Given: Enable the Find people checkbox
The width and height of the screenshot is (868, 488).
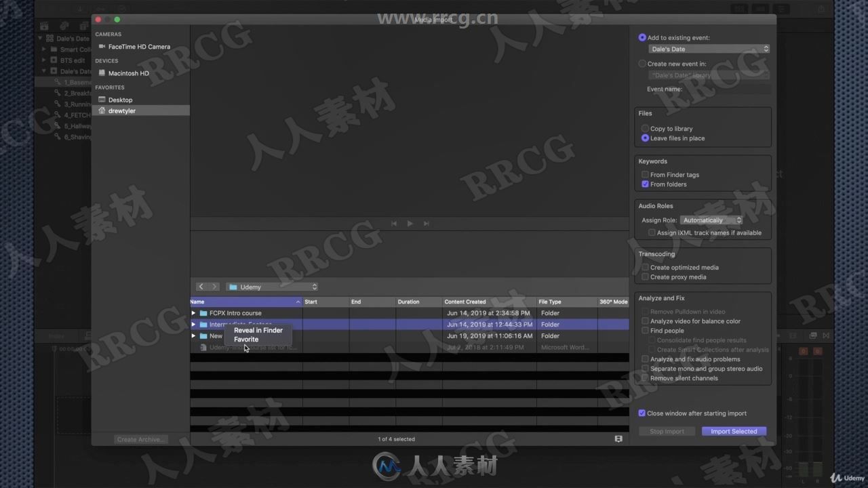Looking at the screenshot, I should (x=645, y=331).
